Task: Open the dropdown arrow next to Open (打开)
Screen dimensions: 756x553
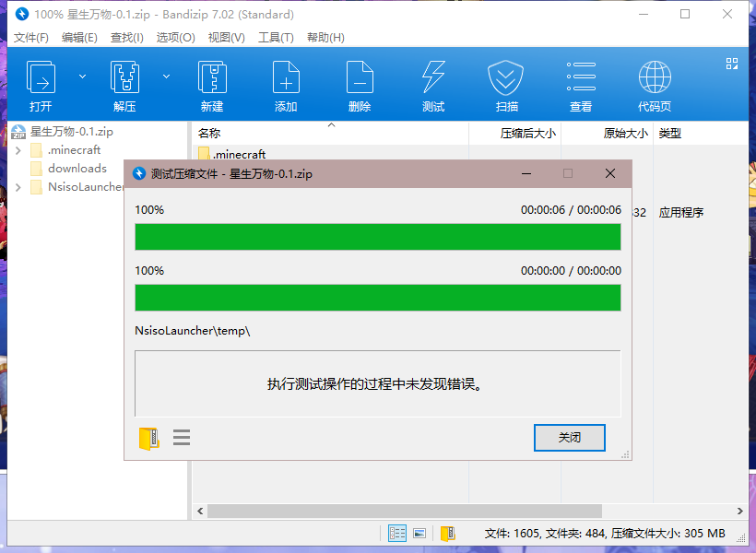Action: (x=82, y=76)
